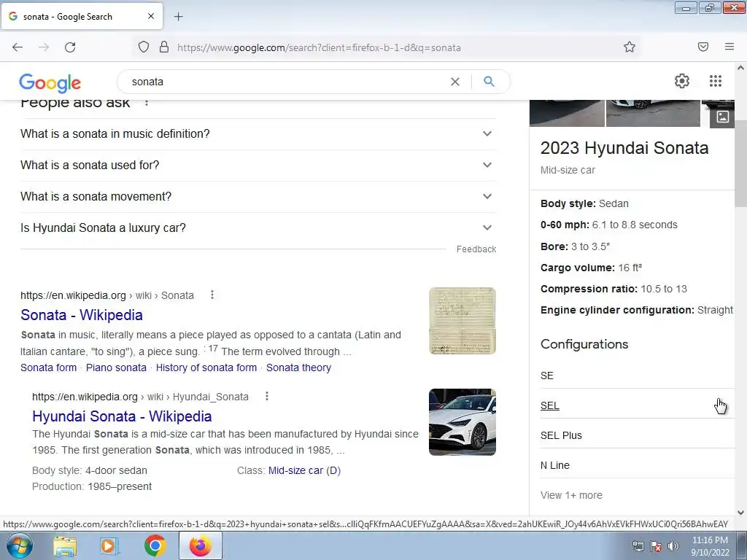747x560 pixels.
Task: Click the scrollbar up arrow
Action: pyautogui.click(x=740, y=68)
